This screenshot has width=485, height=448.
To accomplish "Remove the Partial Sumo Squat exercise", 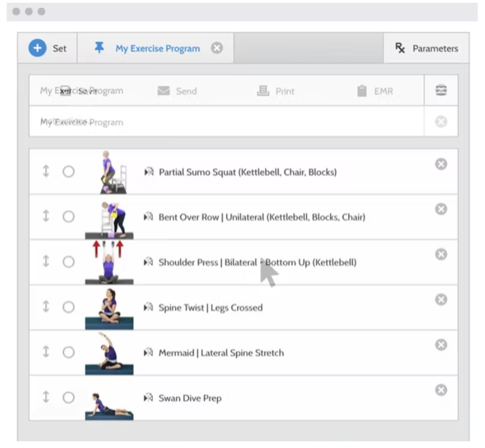I will pyautogui.click(x=441, y=164).
